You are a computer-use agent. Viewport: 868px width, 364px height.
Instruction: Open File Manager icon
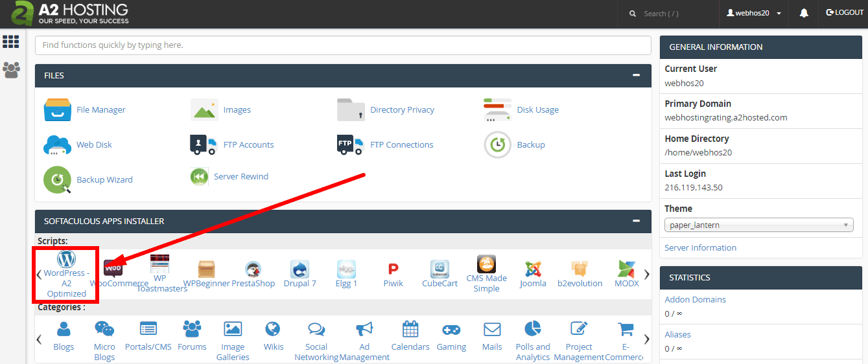tap(57, 110)
